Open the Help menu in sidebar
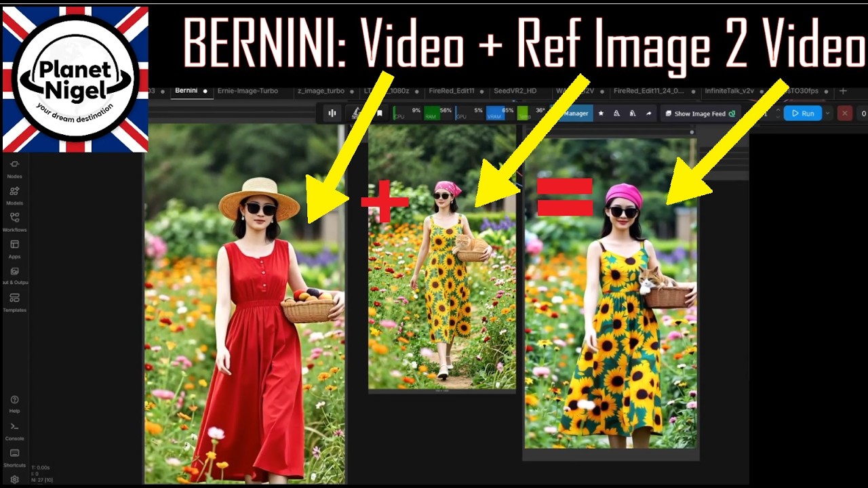Image resolution: width=868 pixels, height=488 pixels. pos(14,404)
